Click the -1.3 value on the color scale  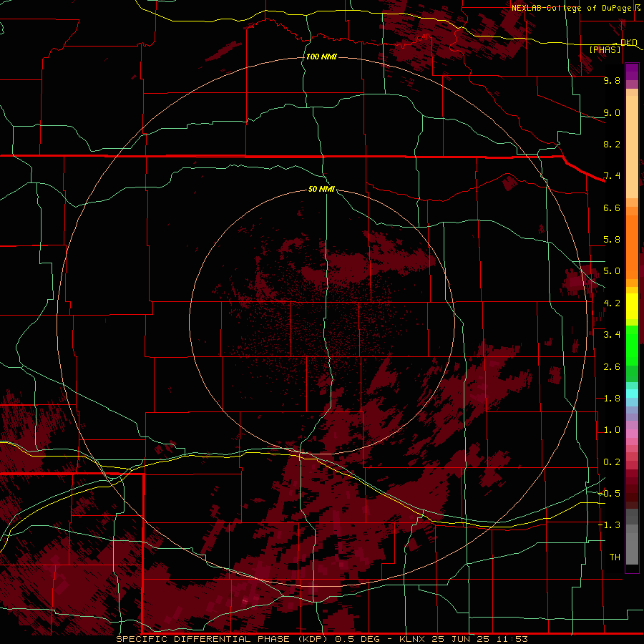[609, 525]
